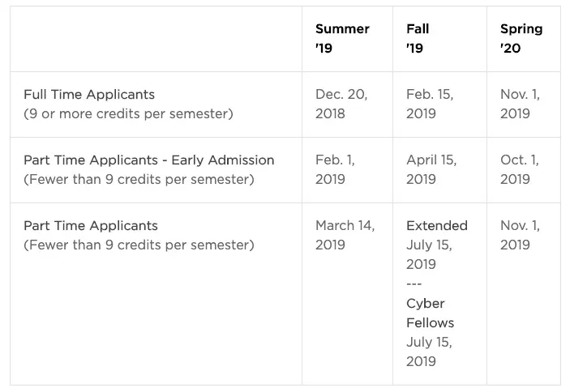Click the Full Time Applicants row label

coord(89,95)
